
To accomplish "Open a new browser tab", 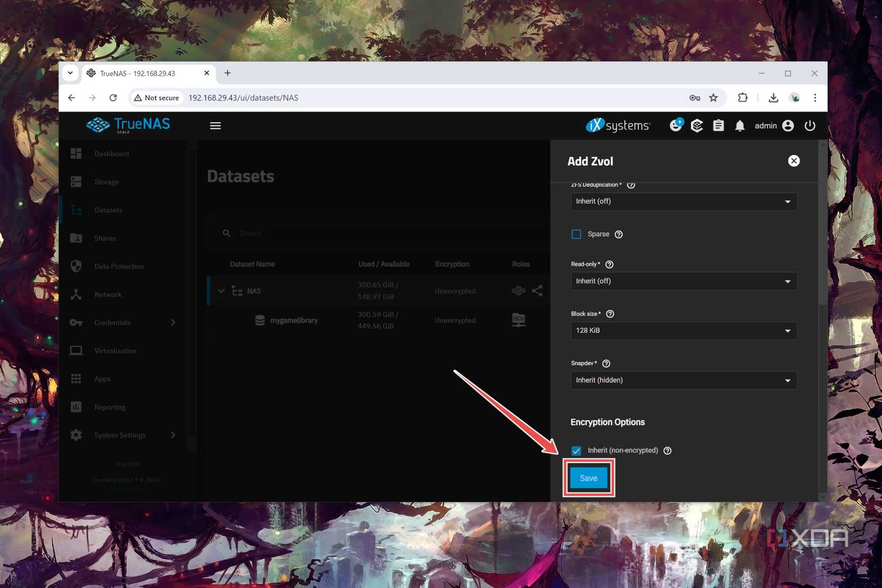I will 227,73.
